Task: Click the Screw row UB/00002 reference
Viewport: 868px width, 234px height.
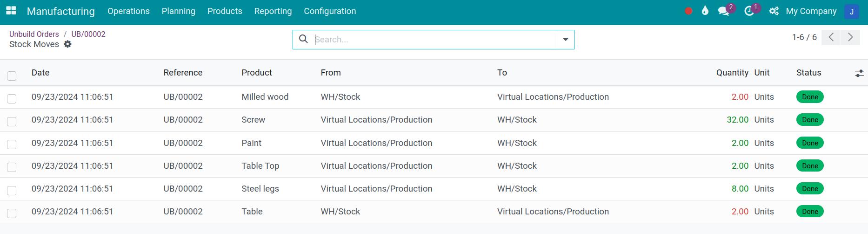Action: pyautogui.click(x=183, y=120)
